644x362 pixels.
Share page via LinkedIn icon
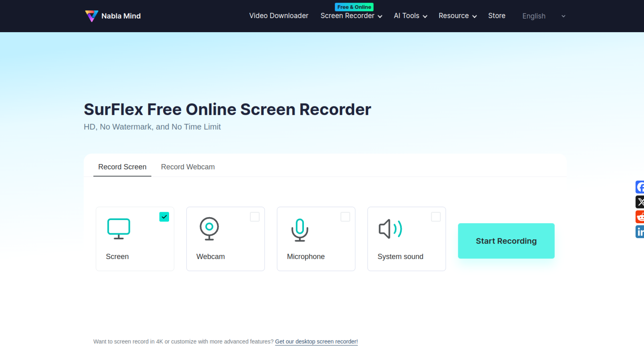pyautogui.click(x=640, y=232)
